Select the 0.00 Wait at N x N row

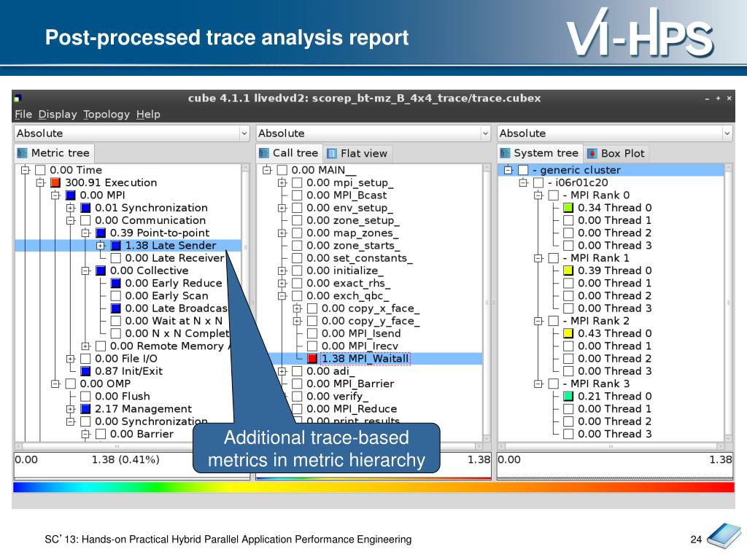tap(174, 321)
